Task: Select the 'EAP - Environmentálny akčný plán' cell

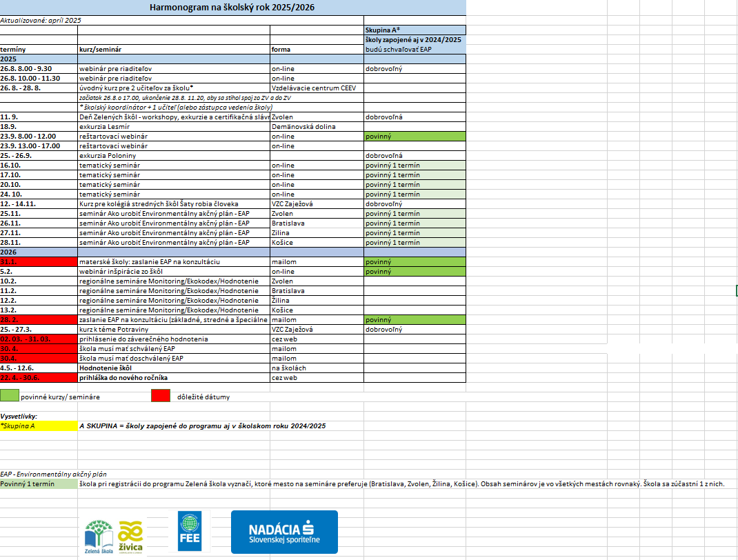Action: tap(53, 474)
